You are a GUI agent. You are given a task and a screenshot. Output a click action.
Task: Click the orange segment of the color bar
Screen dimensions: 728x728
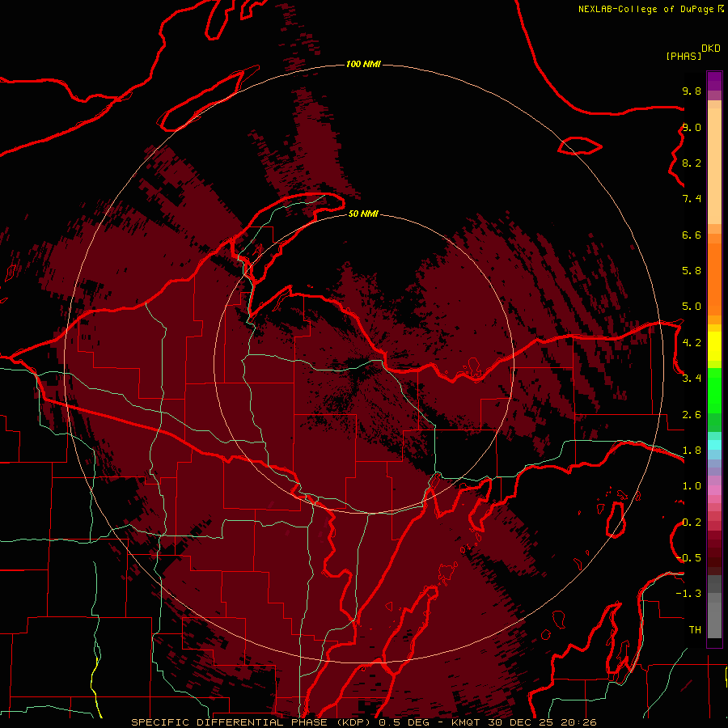click(x=714, y=278)
